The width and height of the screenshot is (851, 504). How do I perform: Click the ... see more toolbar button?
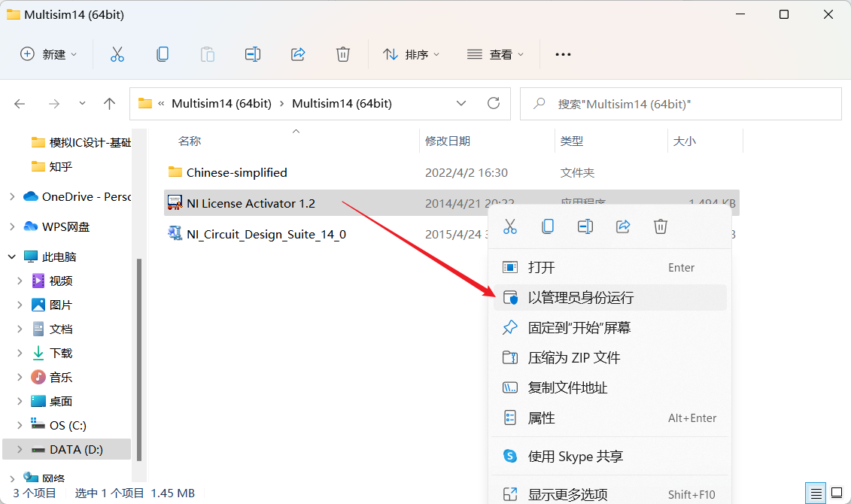(562, 53)
